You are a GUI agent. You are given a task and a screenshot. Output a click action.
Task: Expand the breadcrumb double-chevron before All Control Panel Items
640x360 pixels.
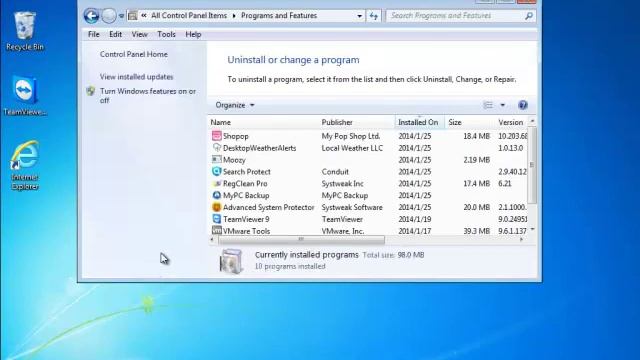tap(144, 16)
